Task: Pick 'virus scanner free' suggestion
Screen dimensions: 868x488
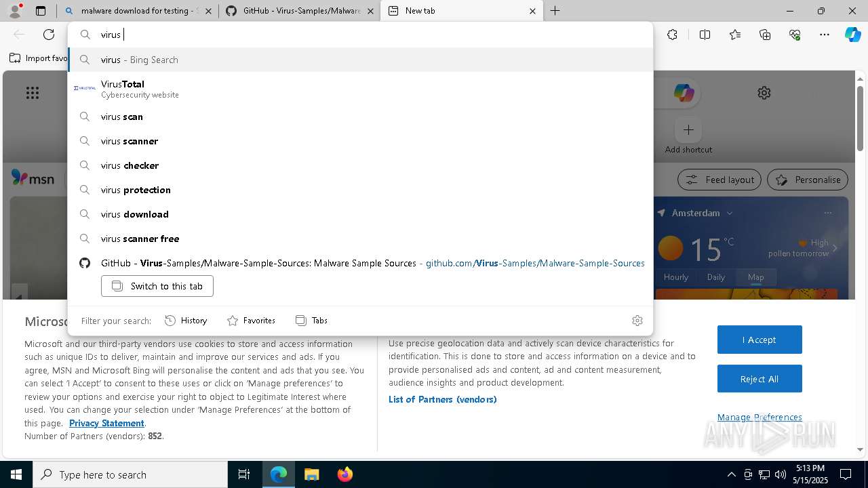Action: [360, 239]
